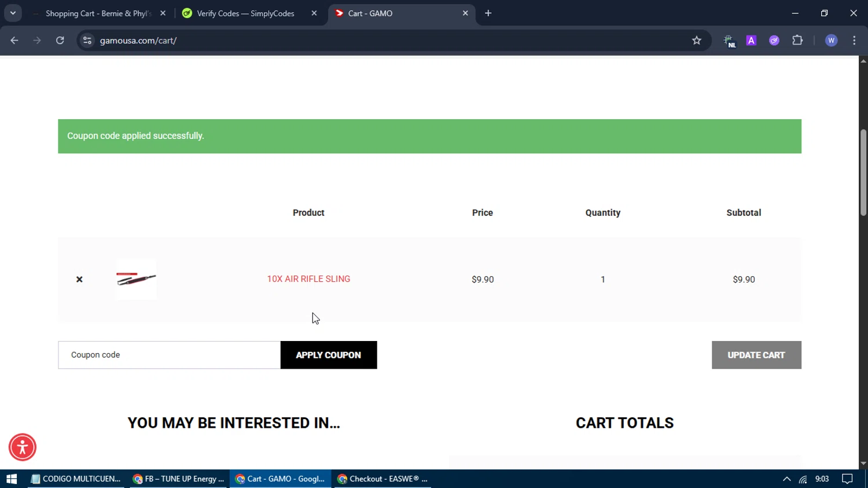The height and width of the screenshot is (488, 868).
Task: Click the quantity value 1
Action: click(603, 279)
